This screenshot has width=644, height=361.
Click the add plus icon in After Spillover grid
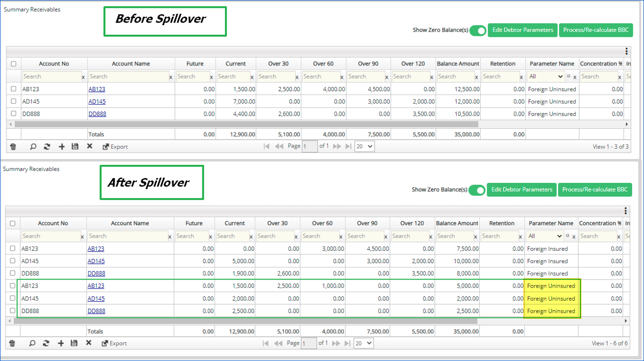(x=61, y=343)
